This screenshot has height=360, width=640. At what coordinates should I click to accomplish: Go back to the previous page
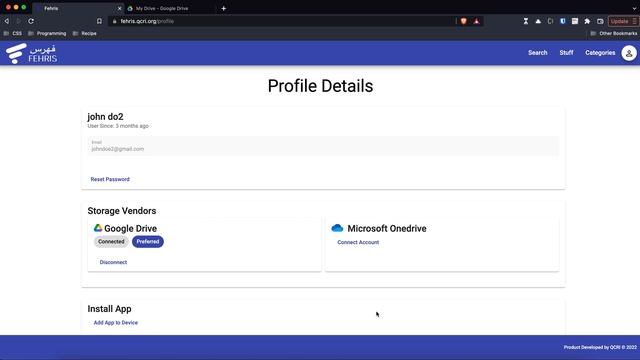[7, 21]
